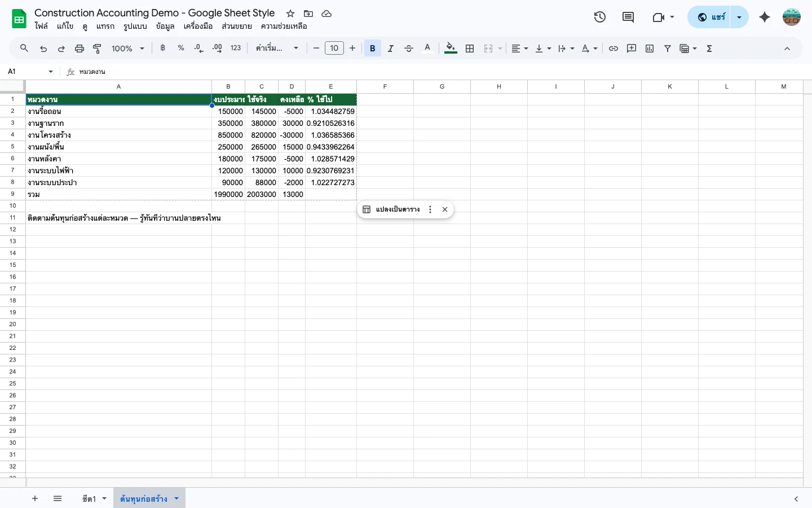This screenshot has width=812, height=508.
Task: Toggle italic formatting
Action: point(390,49)
